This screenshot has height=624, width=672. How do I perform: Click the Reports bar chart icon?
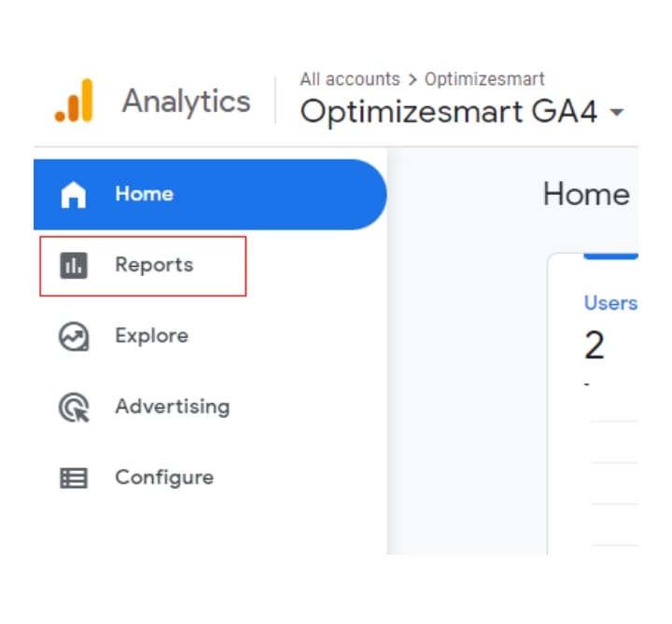pyautogui.click(x=74, y=266)
